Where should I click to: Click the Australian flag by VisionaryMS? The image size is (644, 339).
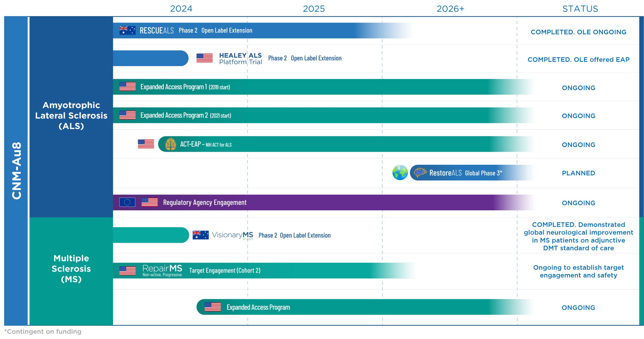200,235
